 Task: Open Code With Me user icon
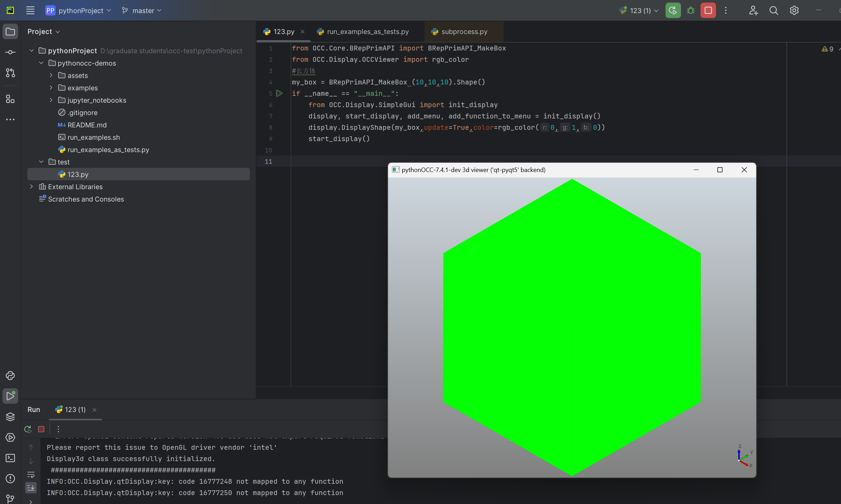753,10
